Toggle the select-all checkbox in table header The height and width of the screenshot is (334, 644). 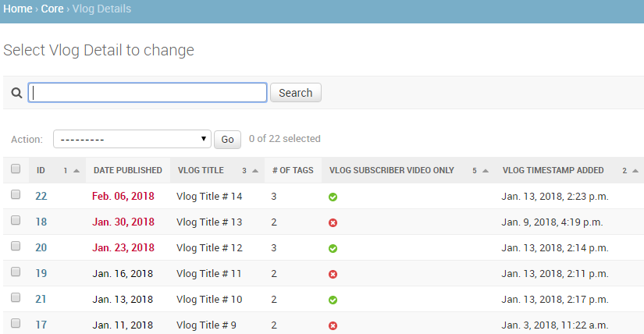(16, 169)
